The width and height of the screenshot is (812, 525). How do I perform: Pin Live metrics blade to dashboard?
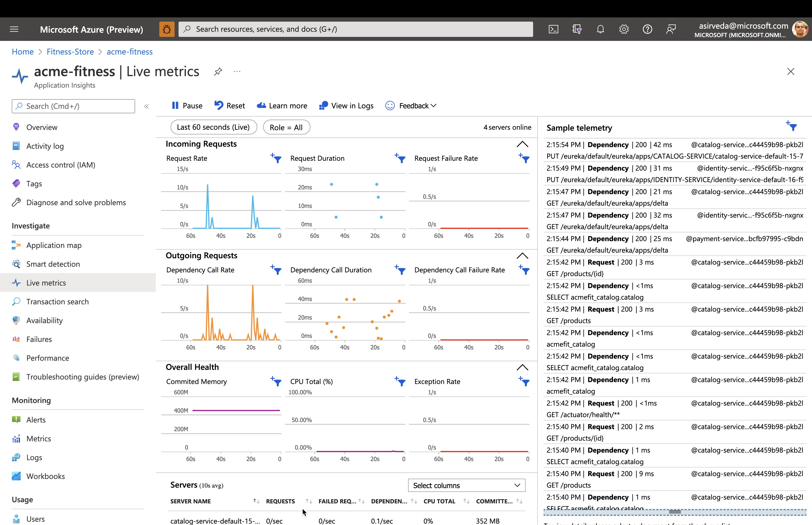(218, 72)
